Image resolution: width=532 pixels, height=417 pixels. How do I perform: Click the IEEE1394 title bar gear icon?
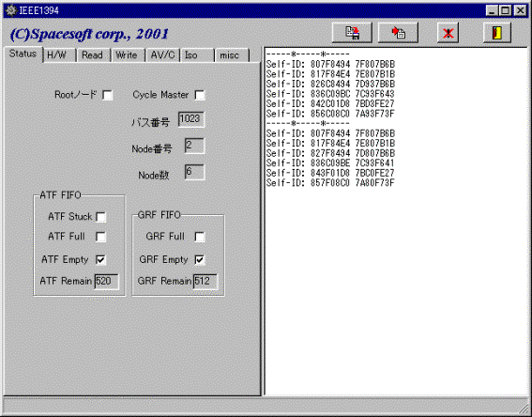(x=11, y=10)
